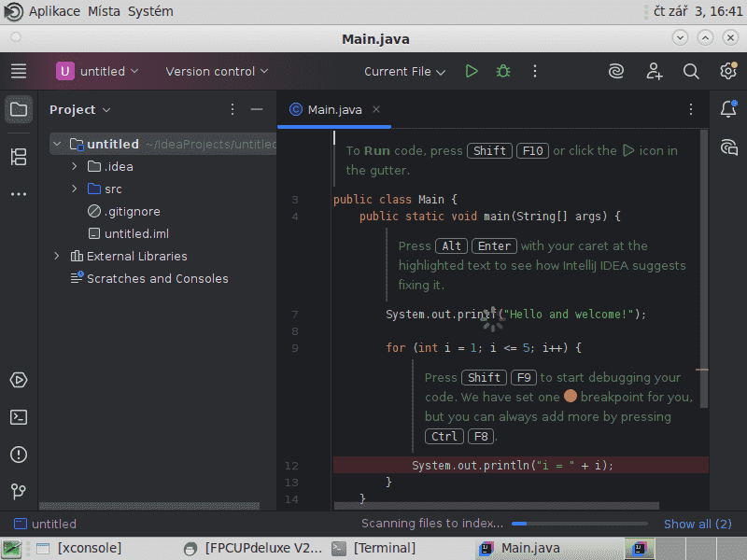Open the Místa system menu
Screen dimensions: 747x560
click(104, 11)
